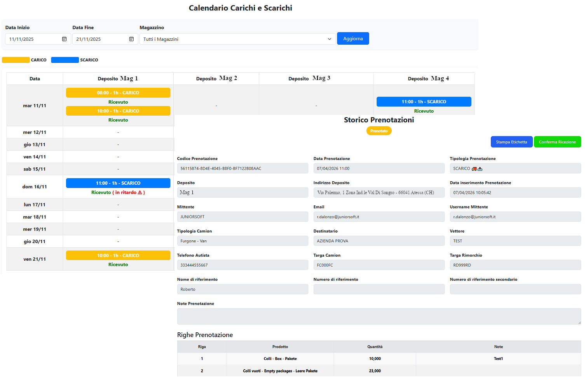Click the Tipologia Camion field
The image size is (588, 377).
coord(243,241)
